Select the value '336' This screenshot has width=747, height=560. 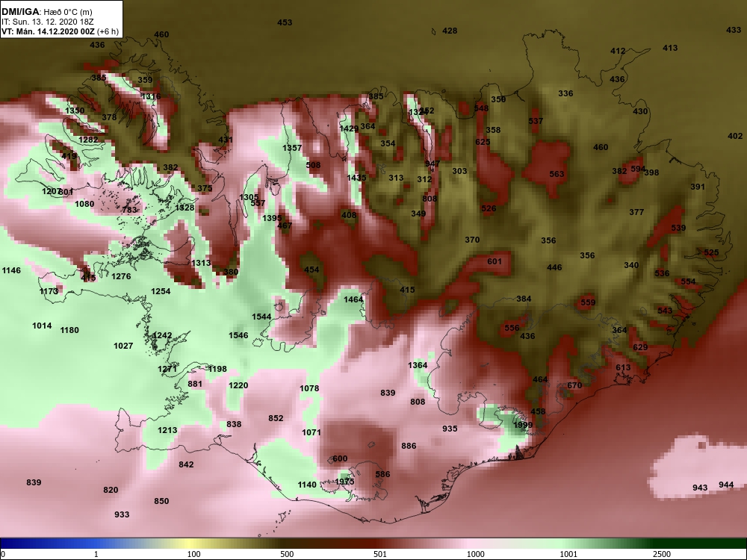point(565,93)
